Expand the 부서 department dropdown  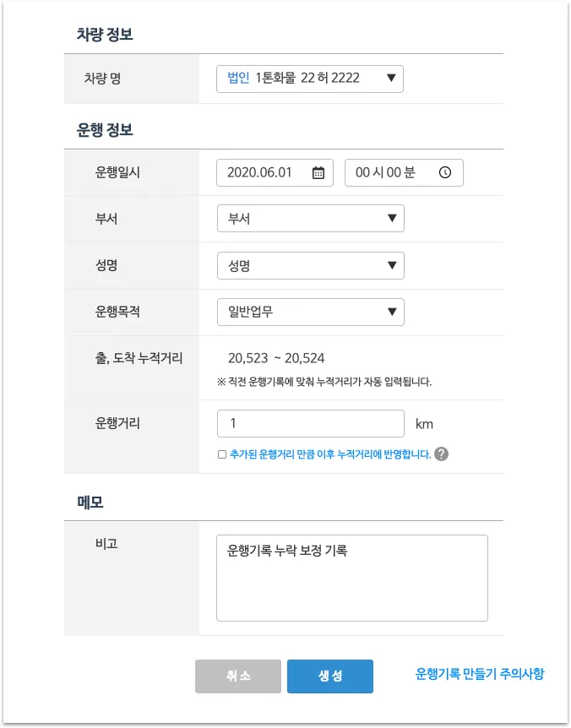(310, 219)
